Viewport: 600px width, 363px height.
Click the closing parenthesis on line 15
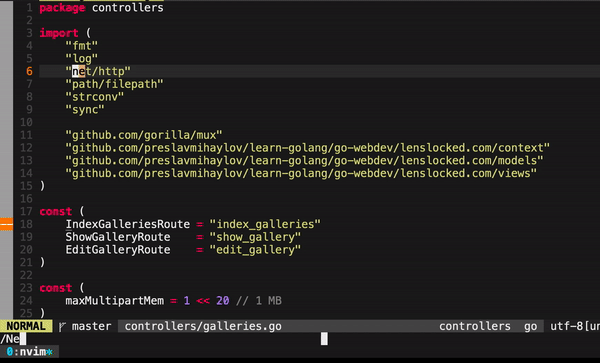(42, 186)
